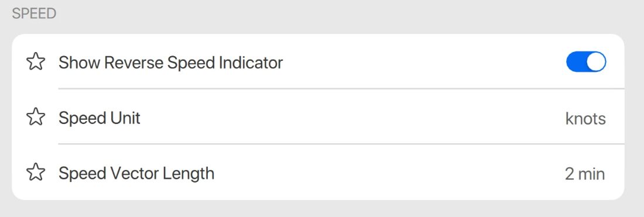Viewport: 644px width, 217px height.
Task: Click the star outline beside Speed Unit
Action: point(36,118)
